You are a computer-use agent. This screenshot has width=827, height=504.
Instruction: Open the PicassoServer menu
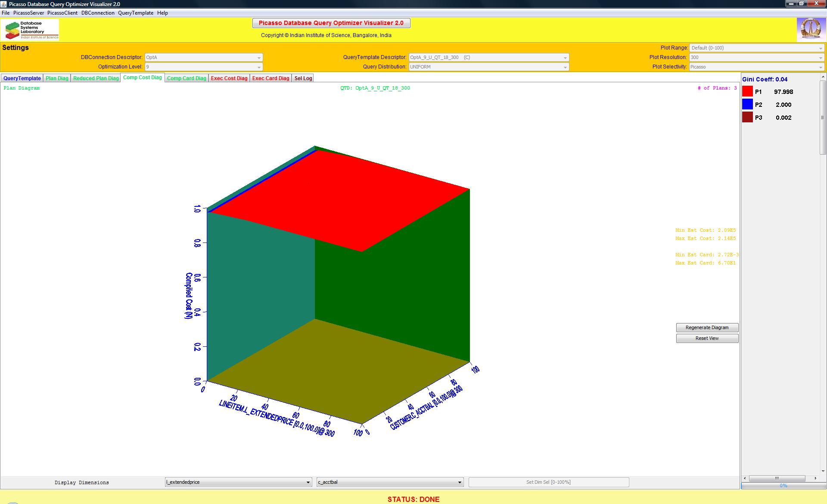28,13
